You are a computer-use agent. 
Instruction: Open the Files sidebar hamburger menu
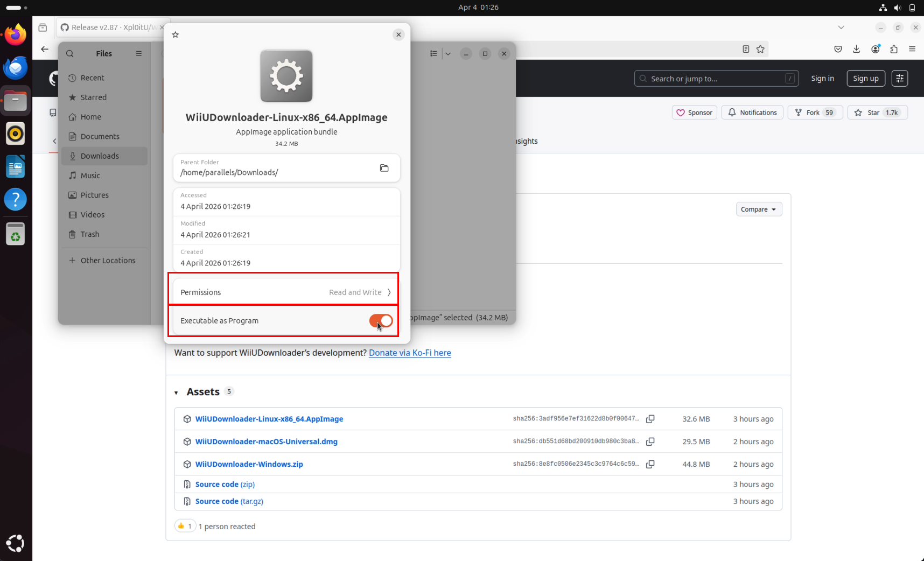pos(138,53)
